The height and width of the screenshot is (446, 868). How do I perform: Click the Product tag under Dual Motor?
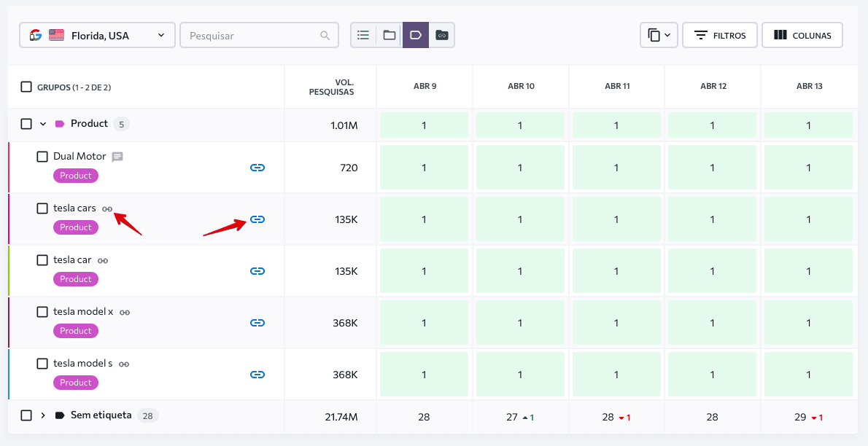pyautogui.click(x=76, y=176)
